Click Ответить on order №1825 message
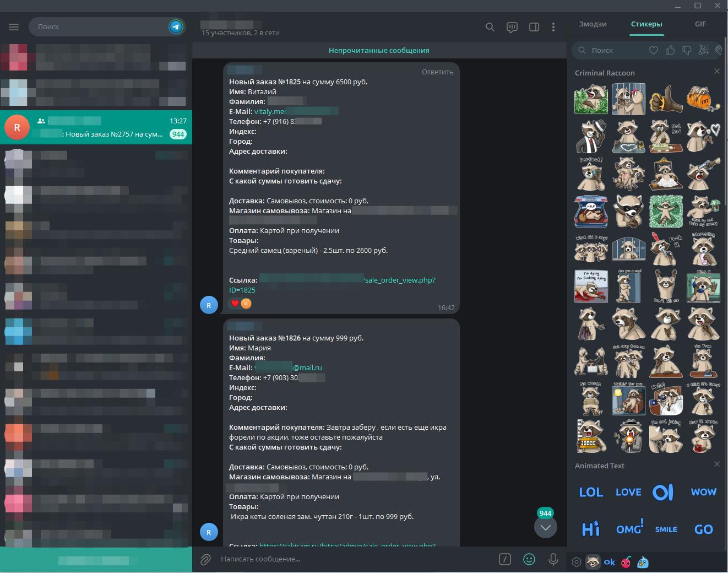 click(437, 72)
